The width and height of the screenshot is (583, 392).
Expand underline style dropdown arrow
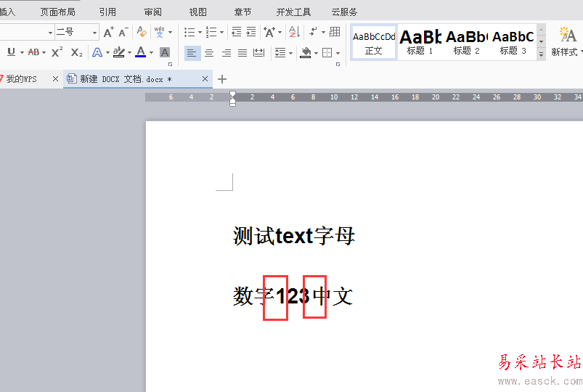point(22,53)
